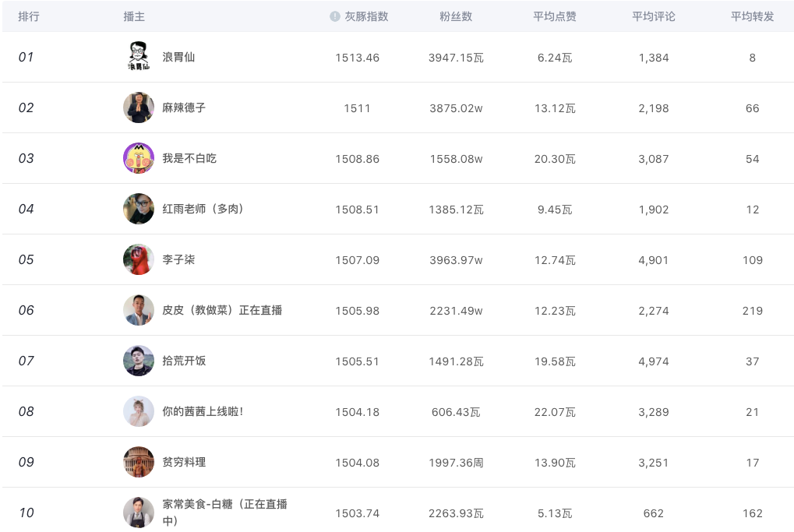Click the 平均点赞 column header
The height and width of the screenshot is (532, 794).
tap(555, 16)
